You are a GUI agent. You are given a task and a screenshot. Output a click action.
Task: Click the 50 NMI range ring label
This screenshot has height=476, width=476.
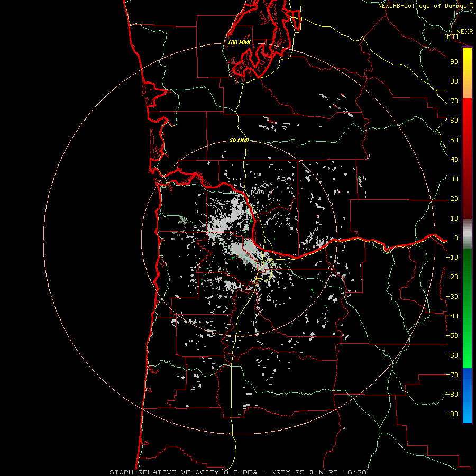[x=239, y=140]
